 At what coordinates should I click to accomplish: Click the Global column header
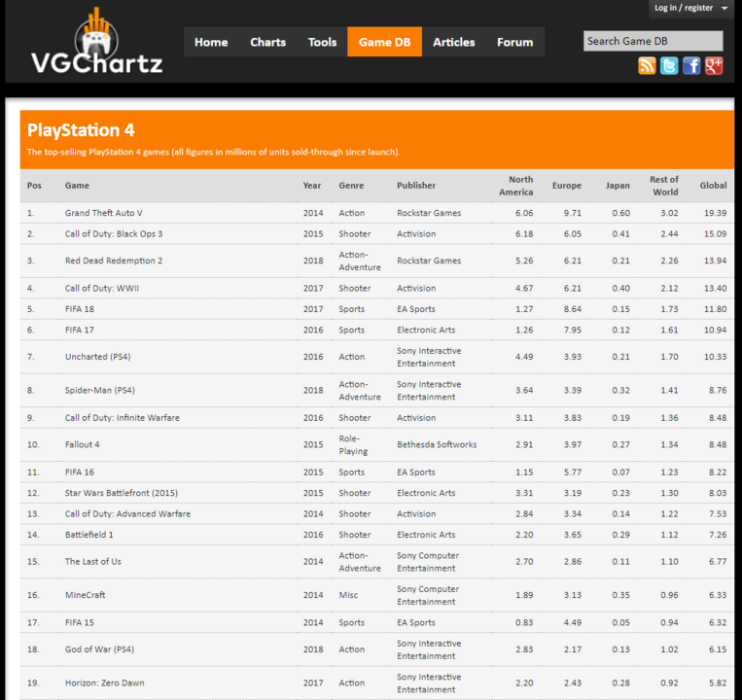click(713, 186)
